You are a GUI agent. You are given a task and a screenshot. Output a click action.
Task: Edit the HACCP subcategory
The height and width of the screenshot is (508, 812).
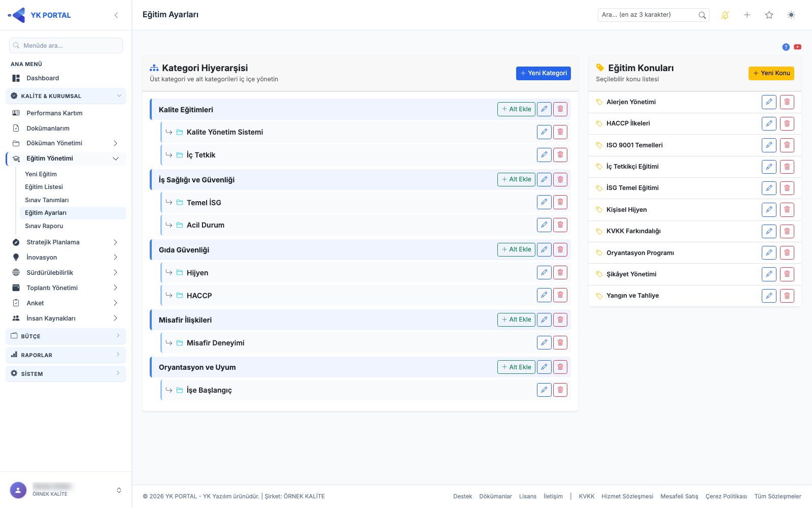(544, 295)
